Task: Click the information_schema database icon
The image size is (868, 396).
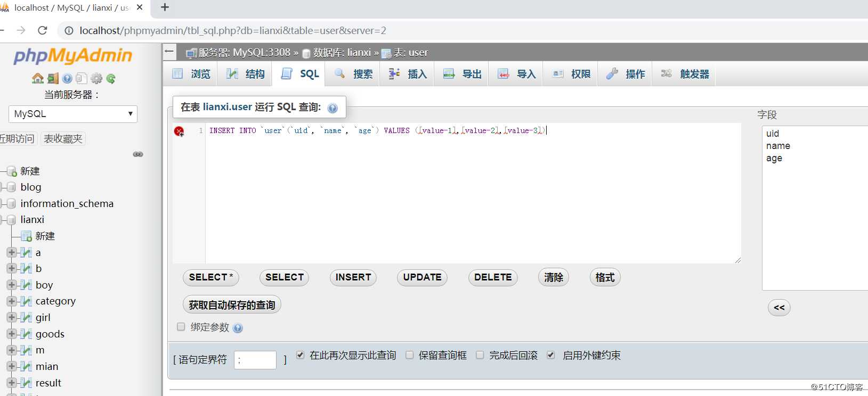Action: pos(11,203)
